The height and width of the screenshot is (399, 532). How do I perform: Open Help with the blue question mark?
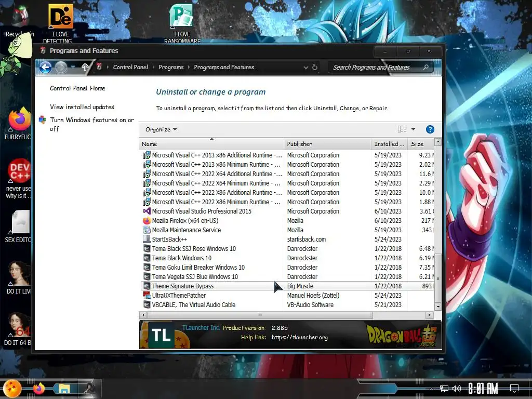coord(430,129)
